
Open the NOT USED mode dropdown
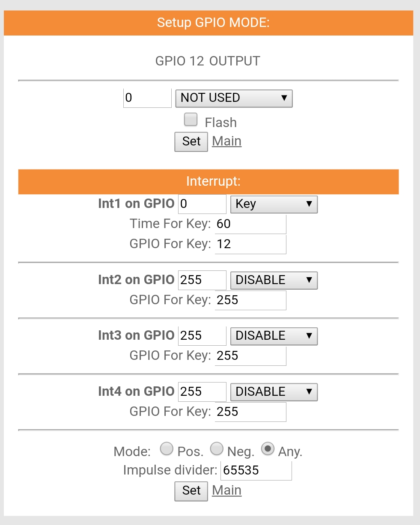click(x=234, y=98)
